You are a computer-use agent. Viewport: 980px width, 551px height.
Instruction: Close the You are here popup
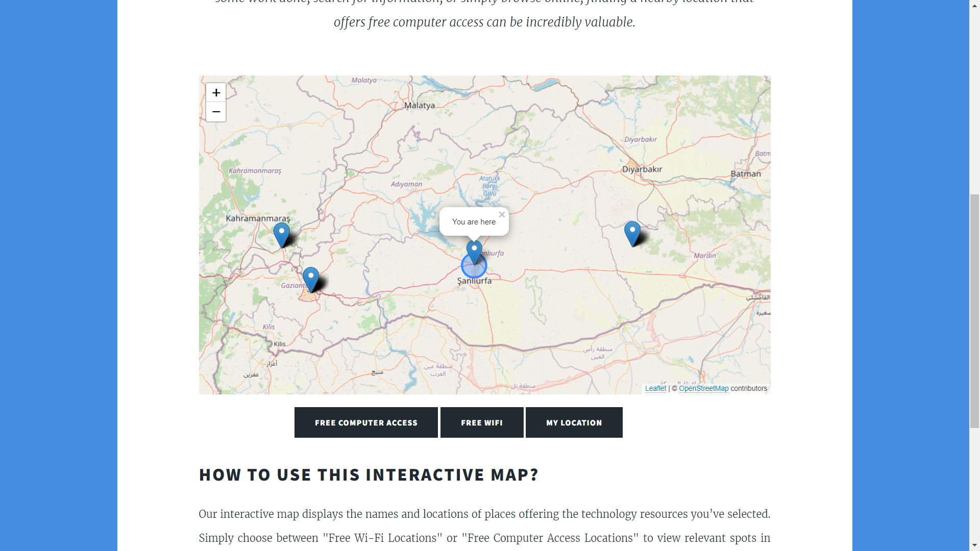click(x=502, y=215)
